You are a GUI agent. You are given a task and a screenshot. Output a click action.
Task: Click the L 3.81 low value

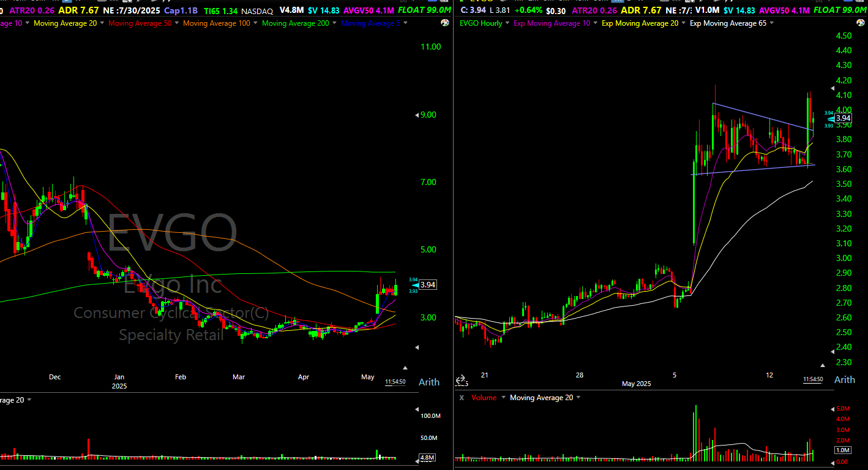[500, 10]
